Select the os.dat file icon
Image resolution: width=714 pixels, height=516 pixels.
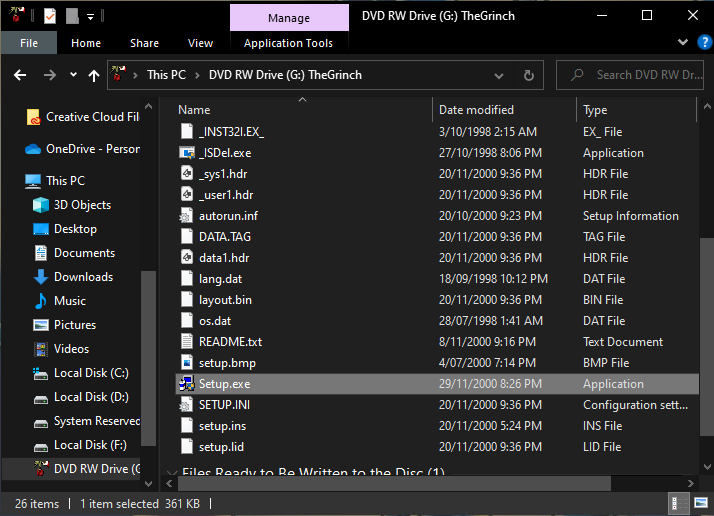[x=187, y=320]
